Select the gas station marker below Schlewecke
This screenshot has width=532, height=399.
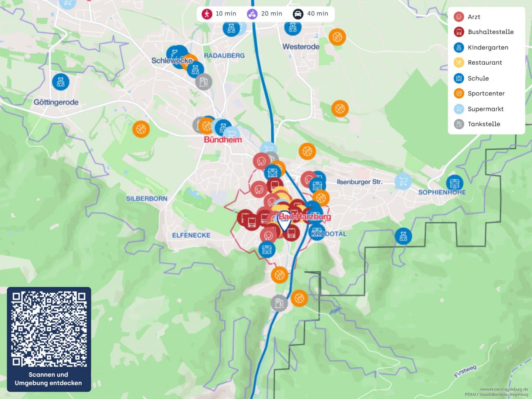[x=204, y=82]
